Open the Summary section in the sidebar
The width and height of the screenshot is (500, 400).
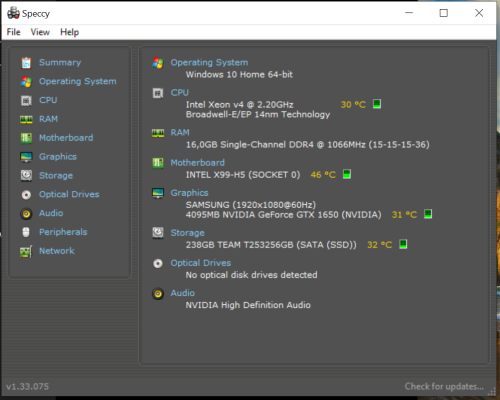[x=60, y=62]
